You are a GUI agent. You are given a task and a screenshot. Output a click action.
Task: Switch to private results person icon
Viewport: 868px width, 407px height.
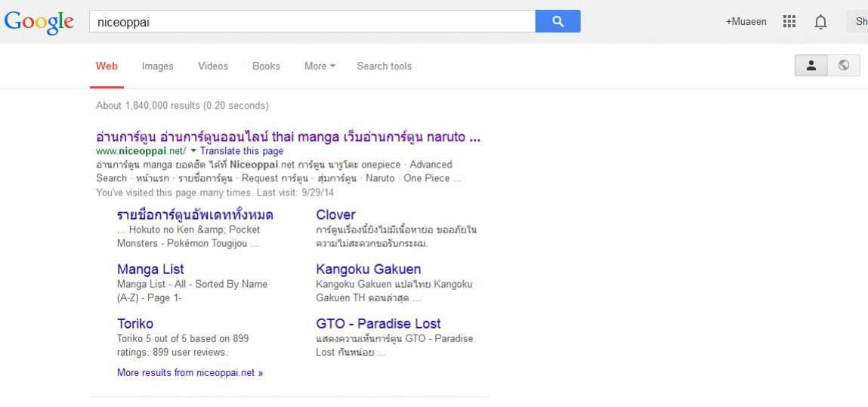[x=811, y=65]
